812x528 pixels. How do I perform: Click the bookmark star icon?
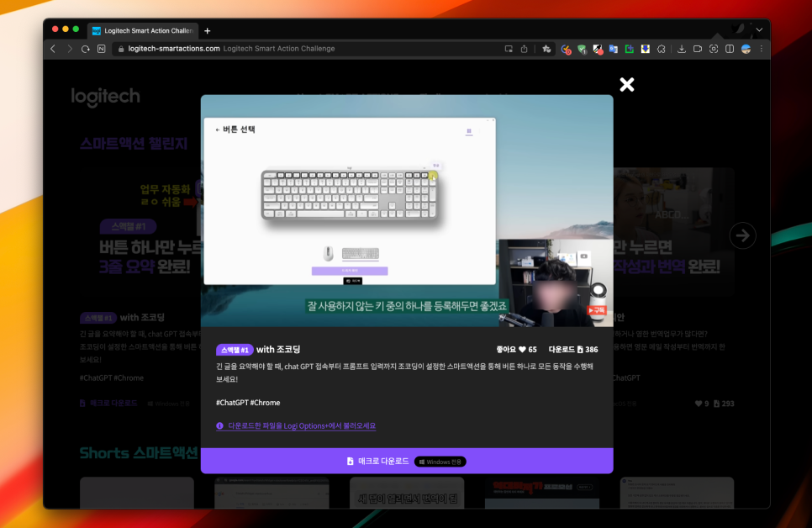(546, 49)
